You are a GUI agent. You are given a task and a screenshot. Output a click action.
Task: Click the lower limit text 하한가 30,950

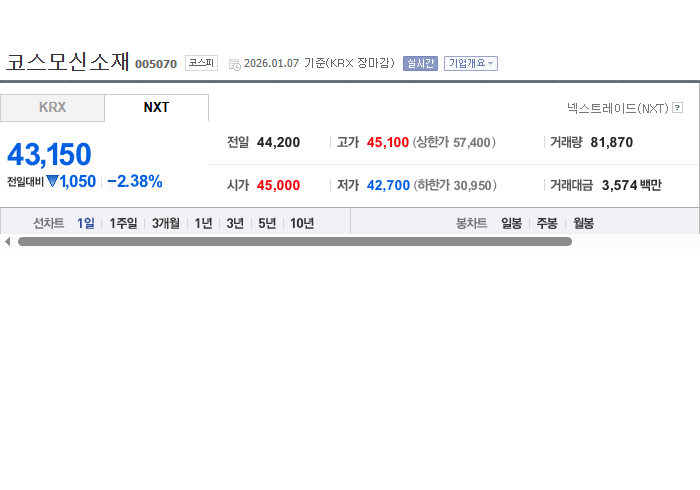click(455, 185)
